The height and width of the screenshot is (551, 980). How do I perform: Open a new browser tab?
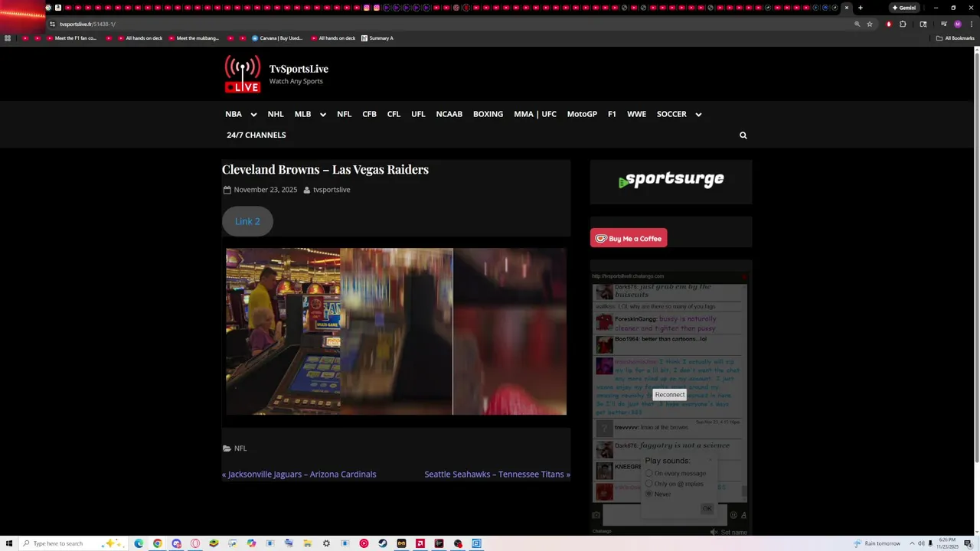860,8
